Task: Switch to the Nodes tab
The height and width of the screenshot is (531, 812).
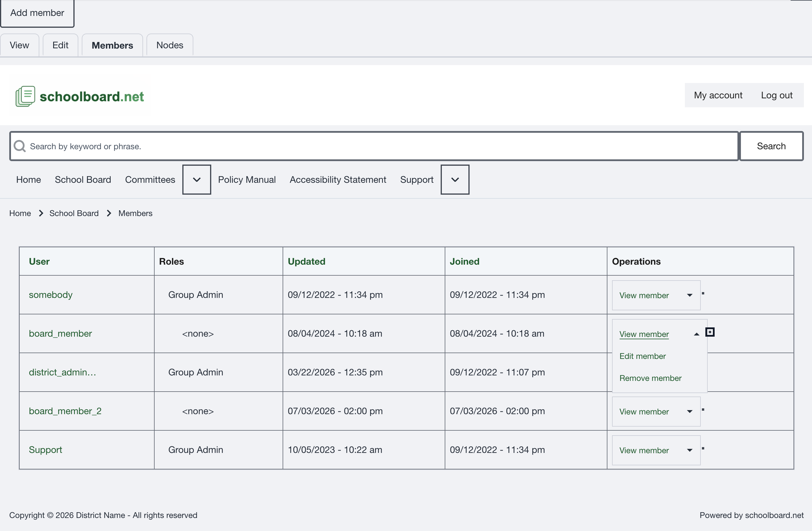Action: pos(170,45)
